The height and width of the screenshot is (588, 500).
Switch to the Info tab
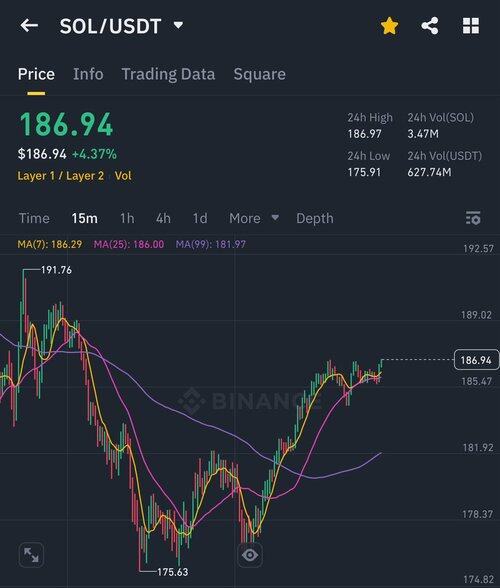(x=88, y=74)
